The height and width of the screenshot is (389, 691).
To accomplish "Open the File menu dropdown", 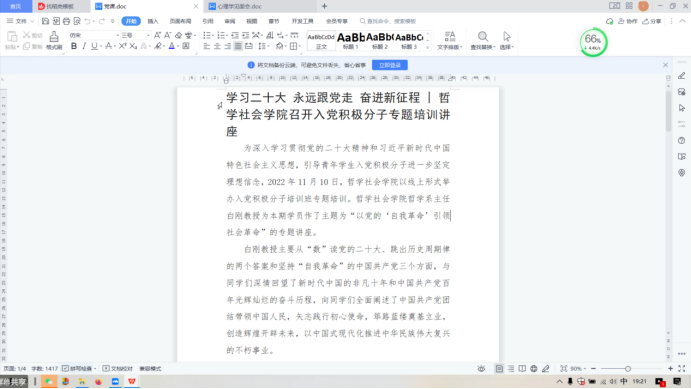I will point(20,21).
